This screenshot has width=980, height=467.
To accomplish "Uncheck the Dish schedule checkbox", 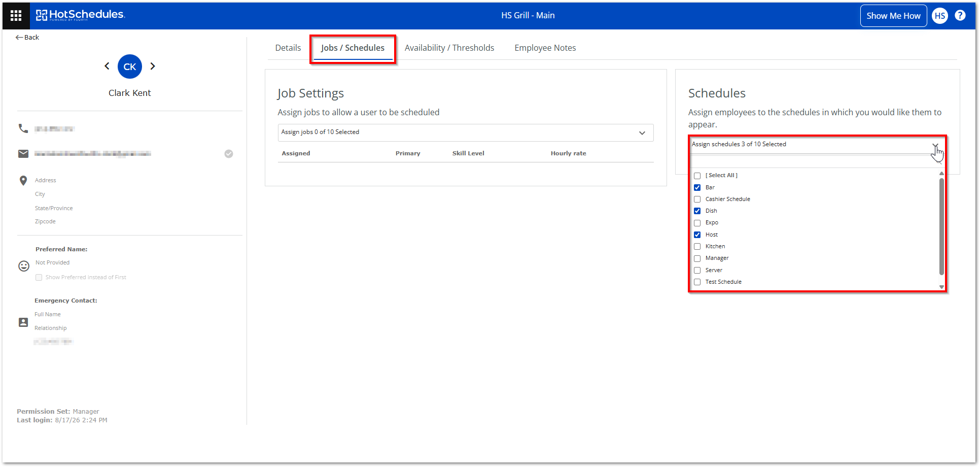I will coord(697,211).
